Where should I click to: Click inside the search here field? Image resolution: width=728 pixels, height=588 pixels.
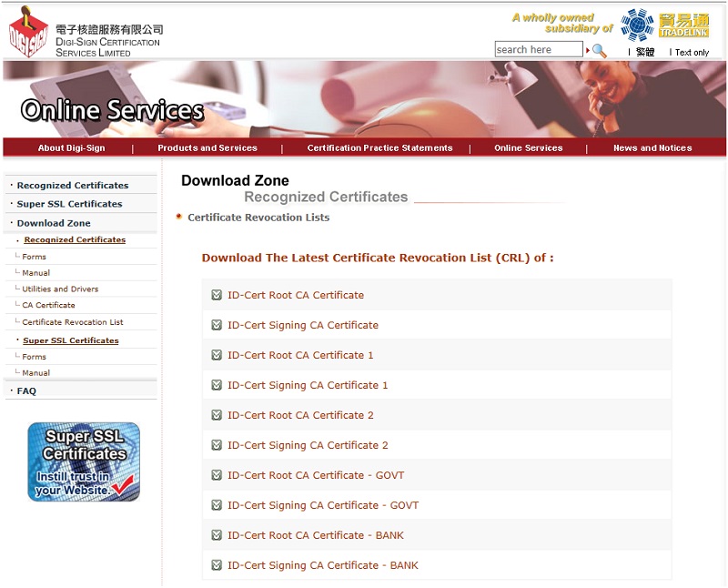tap(539, 50)
